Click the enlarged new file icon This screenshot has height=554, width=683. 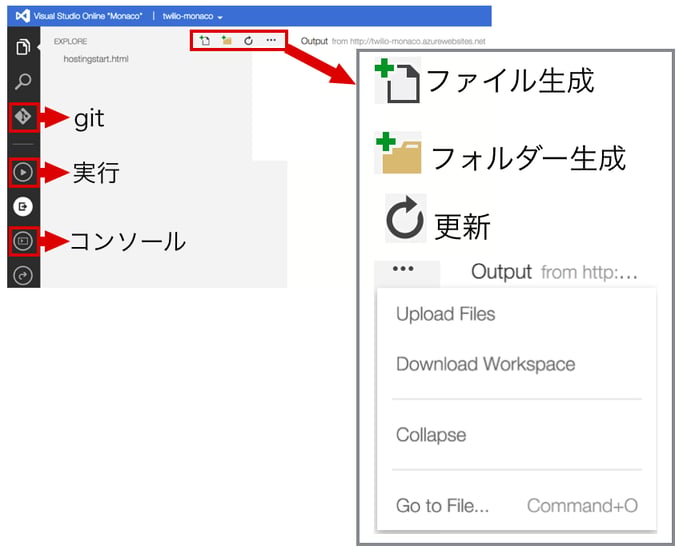click(397, 81)
